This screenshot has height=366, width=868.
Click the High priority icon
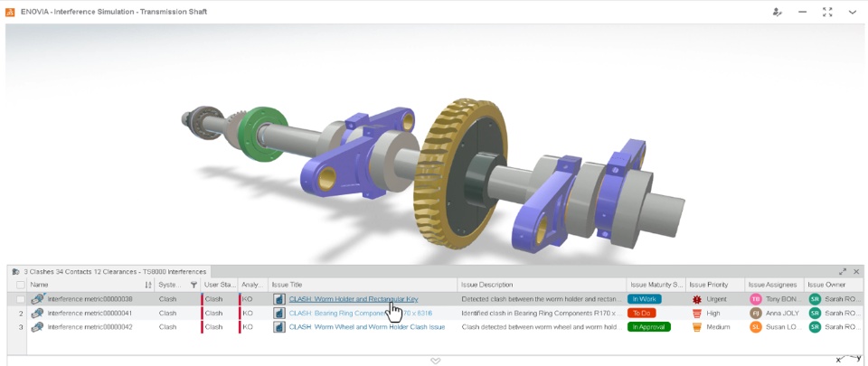(x=697, y=313)
